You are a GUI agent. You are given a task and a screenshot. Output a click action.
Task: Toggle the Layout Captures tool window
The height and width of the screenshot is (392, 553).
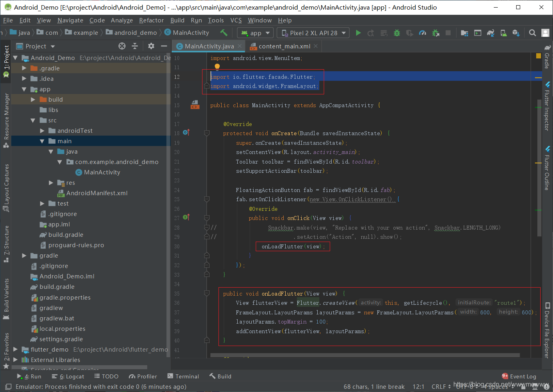(x=6, y=187)
